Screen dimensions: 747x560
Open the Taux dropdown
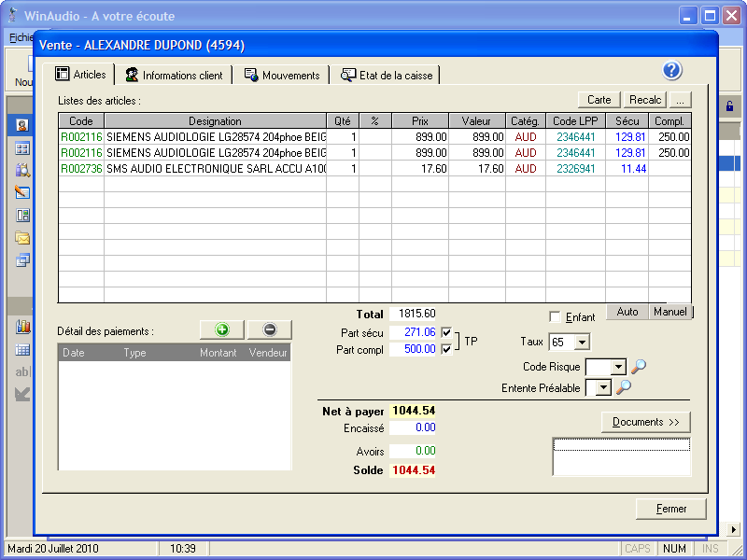(582, 343)
